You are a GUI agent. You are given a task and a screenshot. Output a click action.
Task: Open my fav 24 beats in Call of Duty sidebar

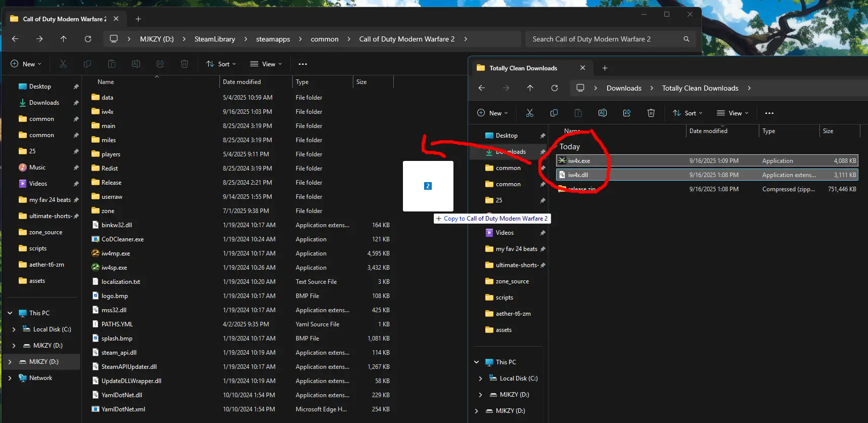click(50, 200)
